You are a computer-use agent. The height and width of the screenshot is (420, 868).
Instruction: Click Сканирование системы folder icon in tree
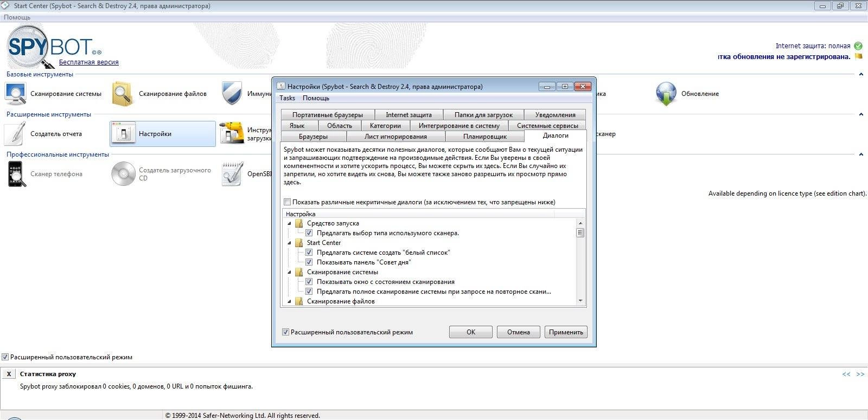[299, 272]
